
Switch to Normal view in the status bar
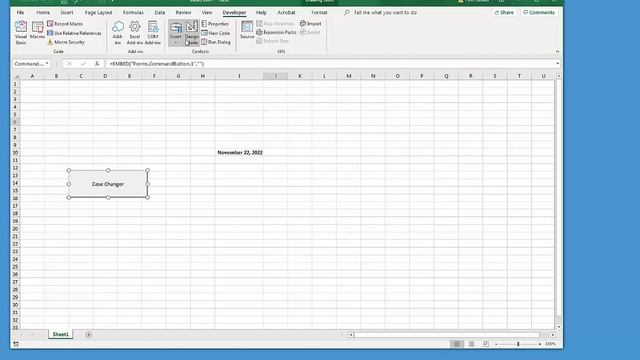(x=457, y=344)
